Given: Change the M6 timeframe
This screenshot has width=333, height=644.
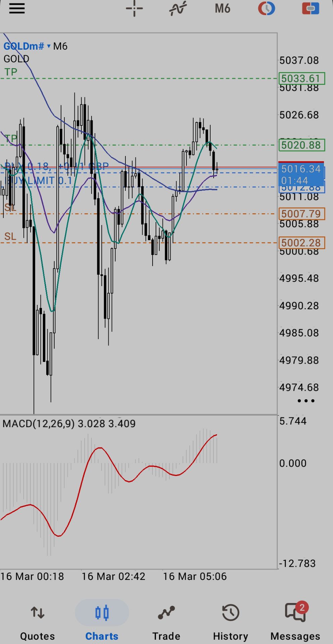Looking at the screenshot, I should (222, 8).
